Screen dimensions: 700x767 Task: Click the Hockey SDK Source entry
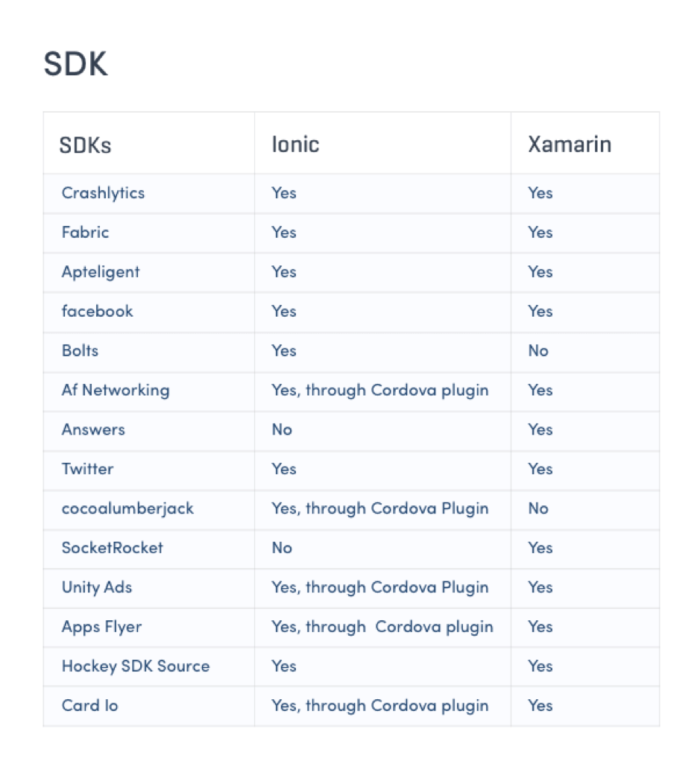point(136,666)
